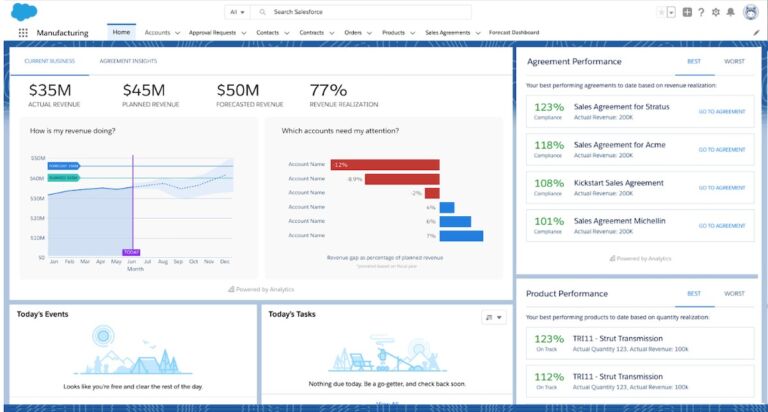Viewport: 768px width, 412px height.
Task: Open the help question mark icon
Action: coord(701,12)
